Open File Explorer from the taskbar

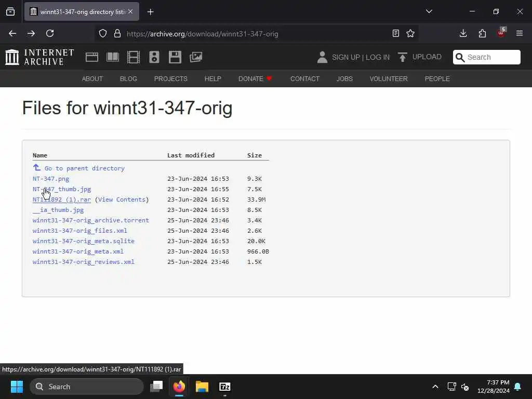pos(202,387)
